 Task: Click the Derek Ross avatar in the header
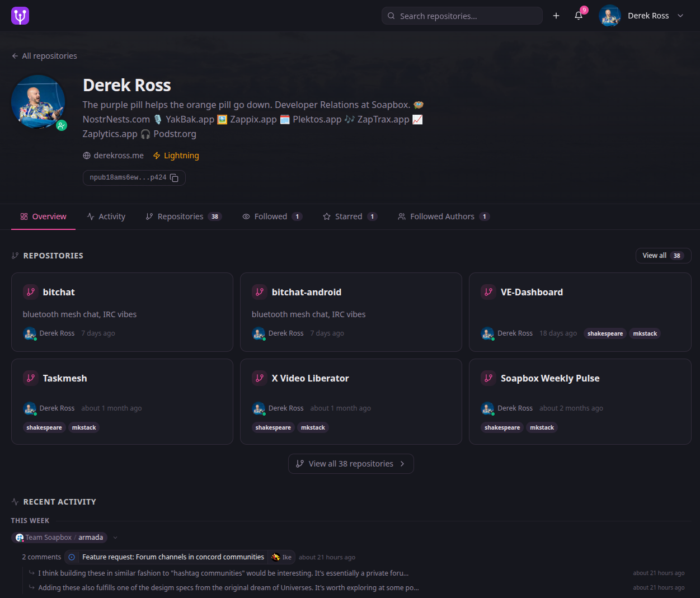[610, 16]
